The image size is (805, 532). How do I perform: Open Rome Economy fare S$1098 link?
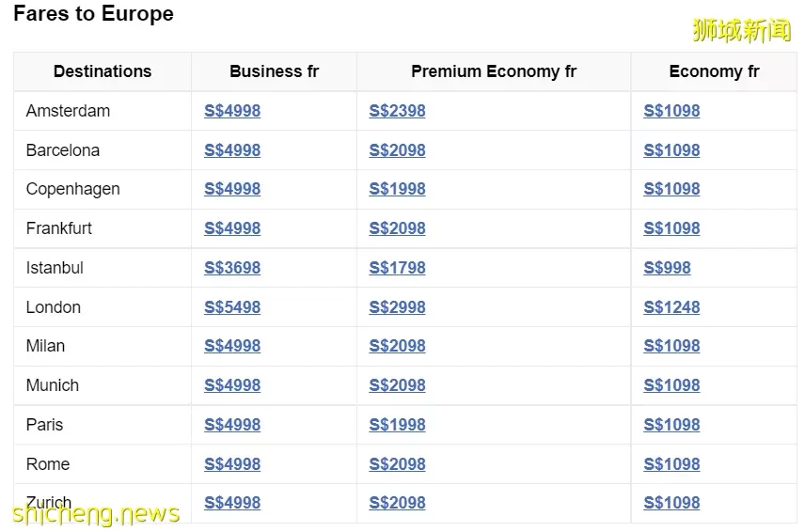tap(671, 464)
